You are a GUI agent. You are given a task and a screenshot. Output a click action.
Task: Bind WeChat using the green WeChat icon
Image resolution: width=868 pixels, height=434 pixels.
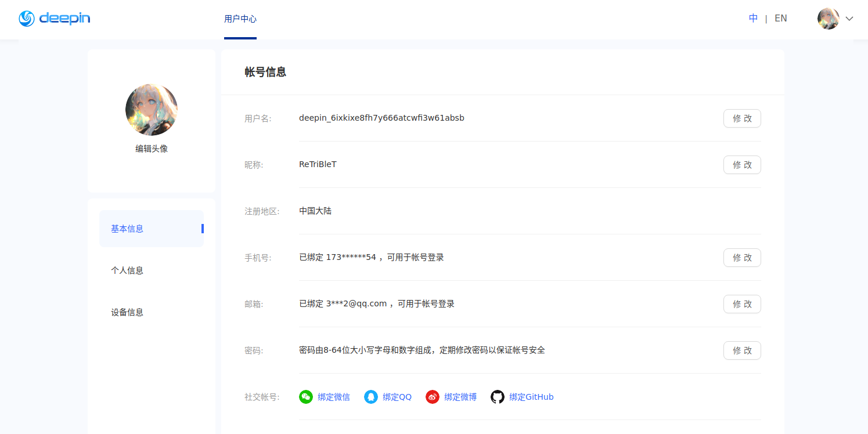click(x=306, y=397)
